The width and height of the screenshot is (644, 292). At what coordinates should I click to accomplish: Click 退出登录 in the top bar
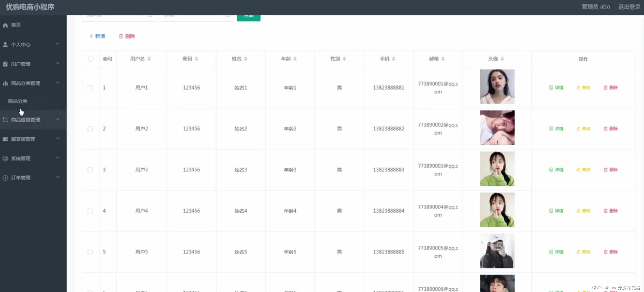(629, 7)
